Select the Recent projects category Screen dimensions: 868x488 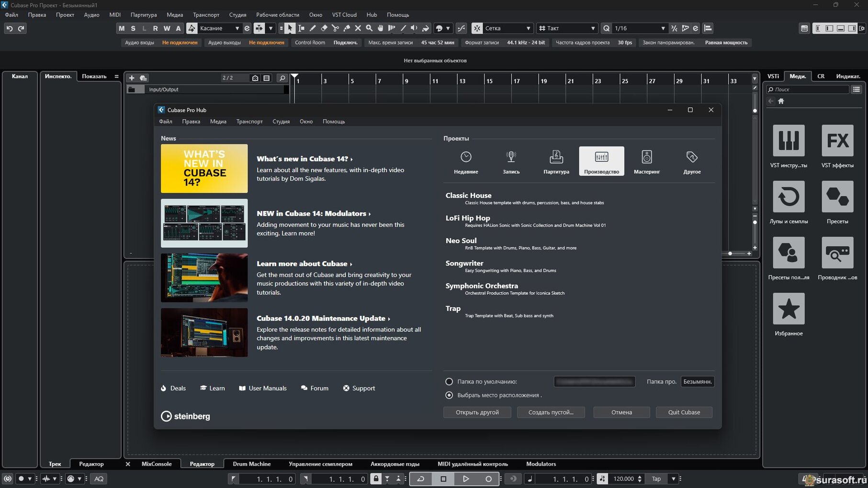click(x=466, y=161)
